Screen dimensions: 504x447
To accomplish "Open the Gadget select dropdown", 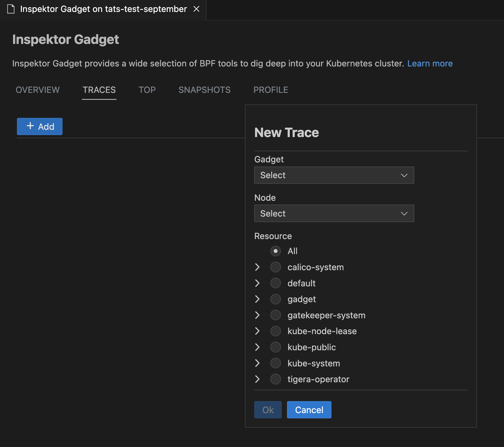I will 334,175.
